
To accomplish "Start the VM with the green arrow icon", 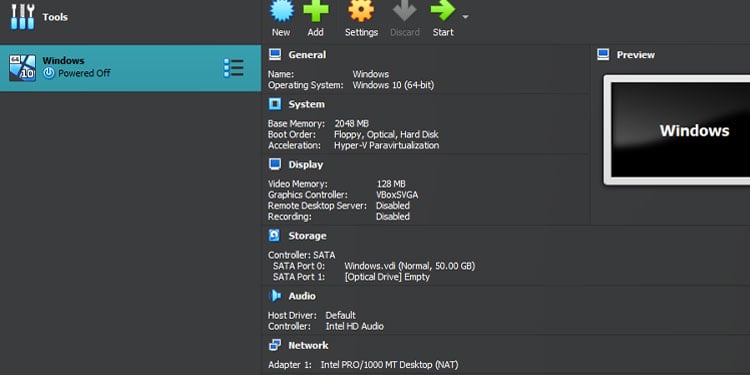I will (442, 11).
